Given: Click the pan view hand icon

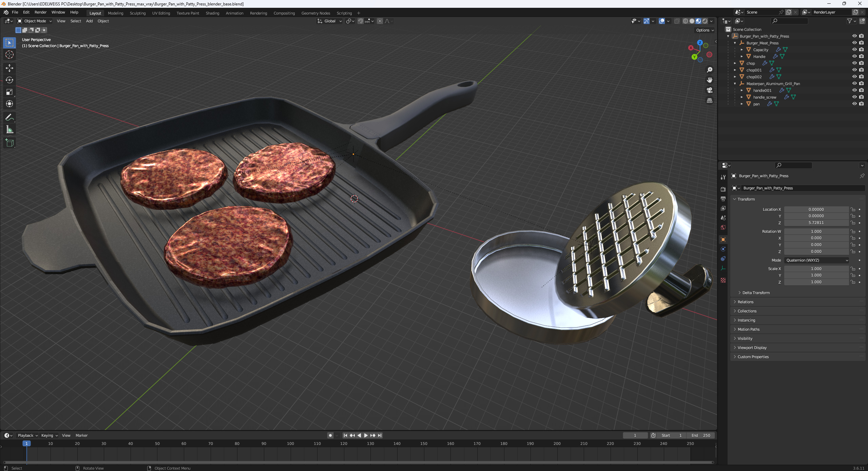Looking at the screenshot, I should pyautogui.click(x=709, y=80).
